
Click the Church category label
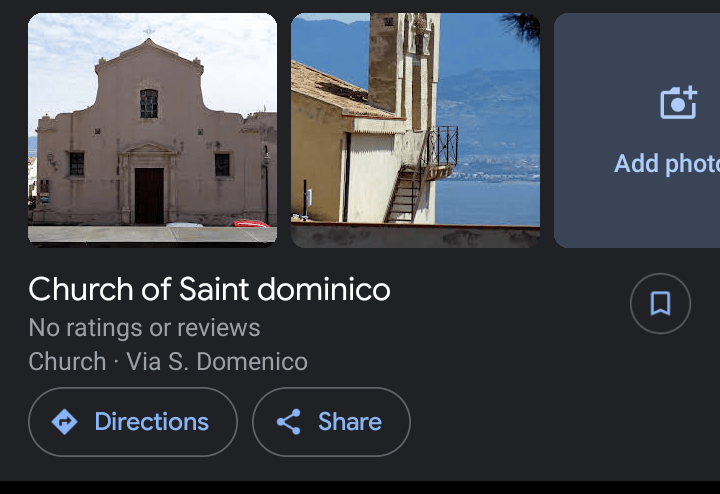coord(67,361)
